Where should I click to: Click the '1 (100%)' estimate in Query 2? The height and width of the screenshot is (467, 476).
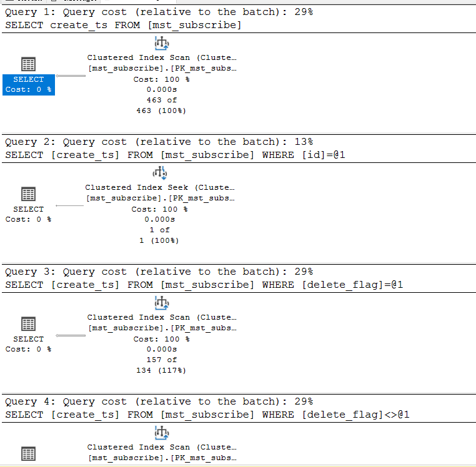159,240
